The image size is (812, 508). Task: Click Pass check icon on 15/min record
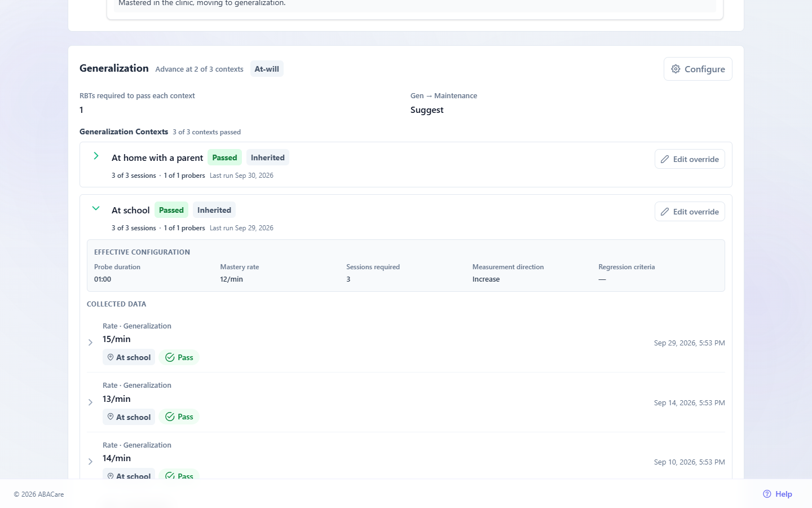170,357
